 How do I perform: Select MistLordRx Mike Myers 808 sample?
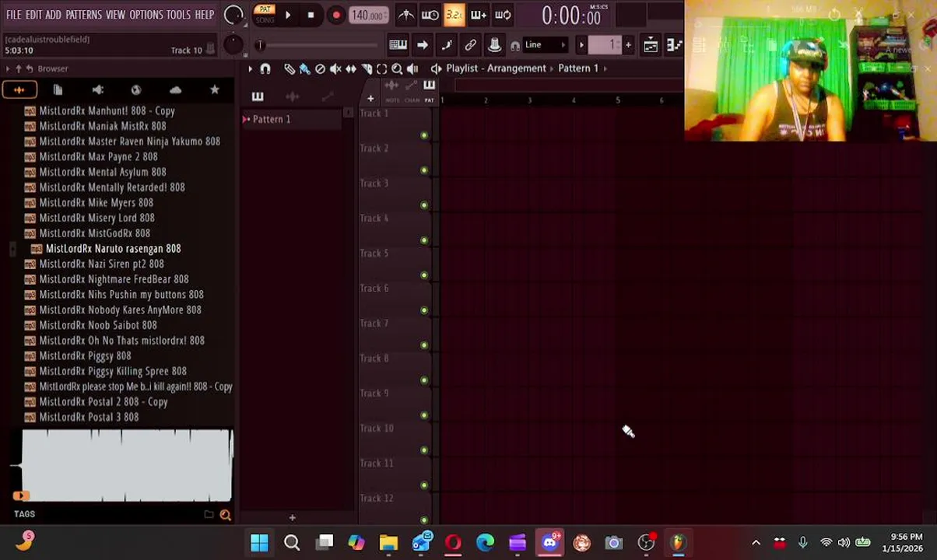coord(96,203)
